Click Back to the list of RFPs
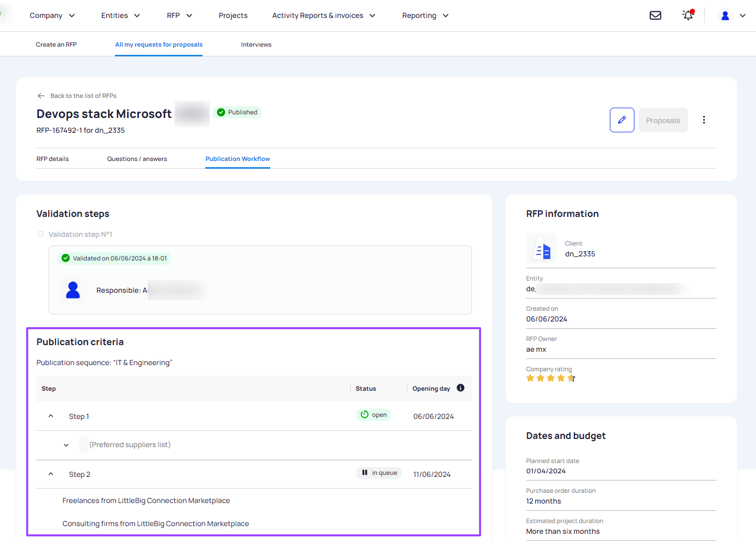This screenshot has height=541, width=756. click(x=84, y=96)
